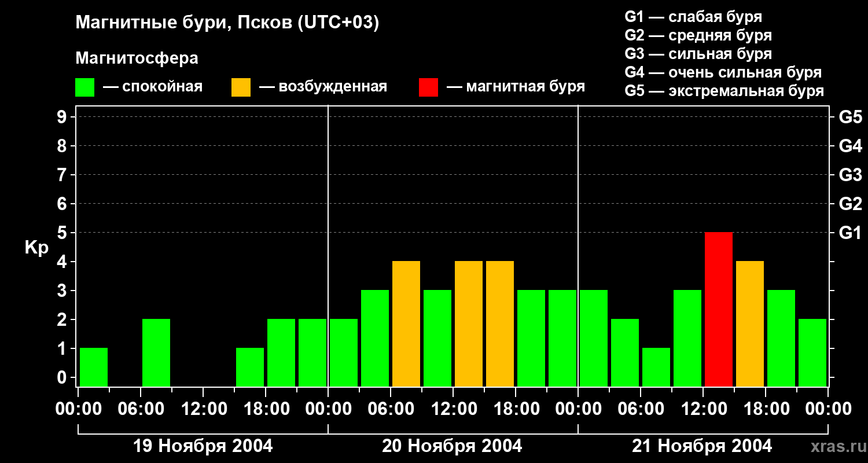Select the green 06:00–09:00 bar on 19 November

156,353
